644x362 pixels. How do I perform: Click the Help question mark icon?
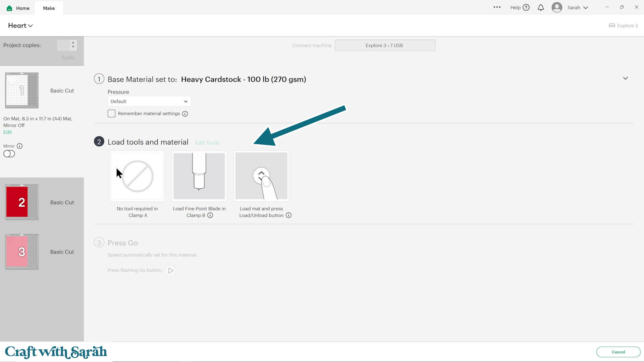pyautogui.click(x=526, y=8)
